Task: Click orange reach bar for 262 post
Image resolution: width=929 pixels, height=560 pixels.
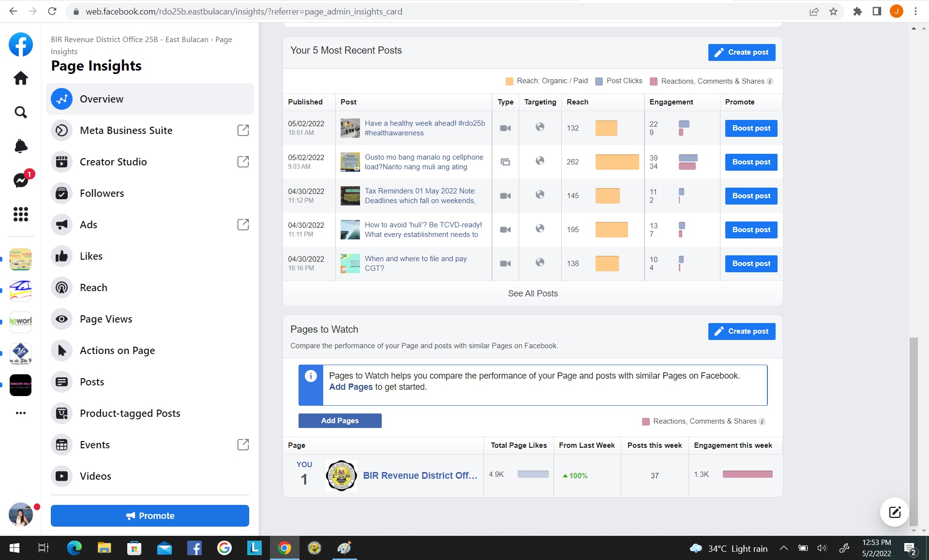Action: click(617, 162)
